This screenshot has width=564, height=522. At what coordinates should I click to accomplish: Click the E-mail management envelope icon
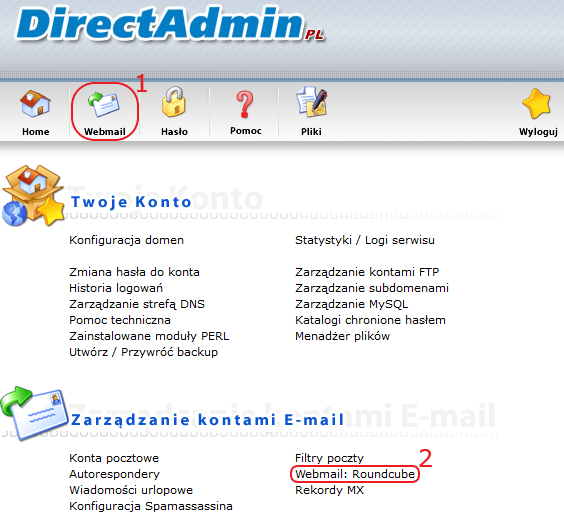coord(34,413)
